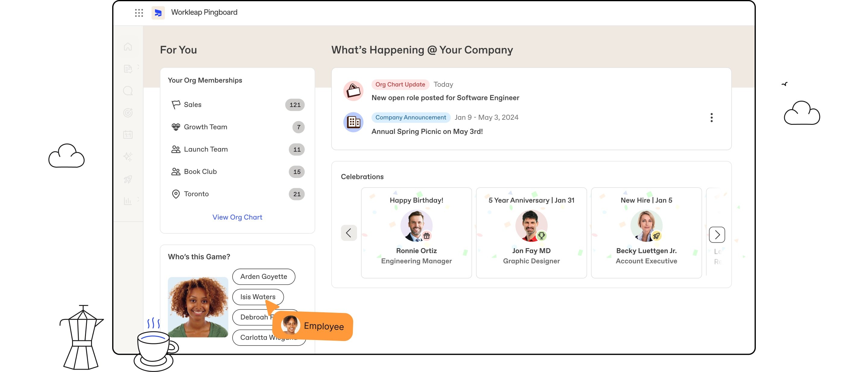Click the analytics/chart sidebar icon
The image size is (868, 372).
128,200
